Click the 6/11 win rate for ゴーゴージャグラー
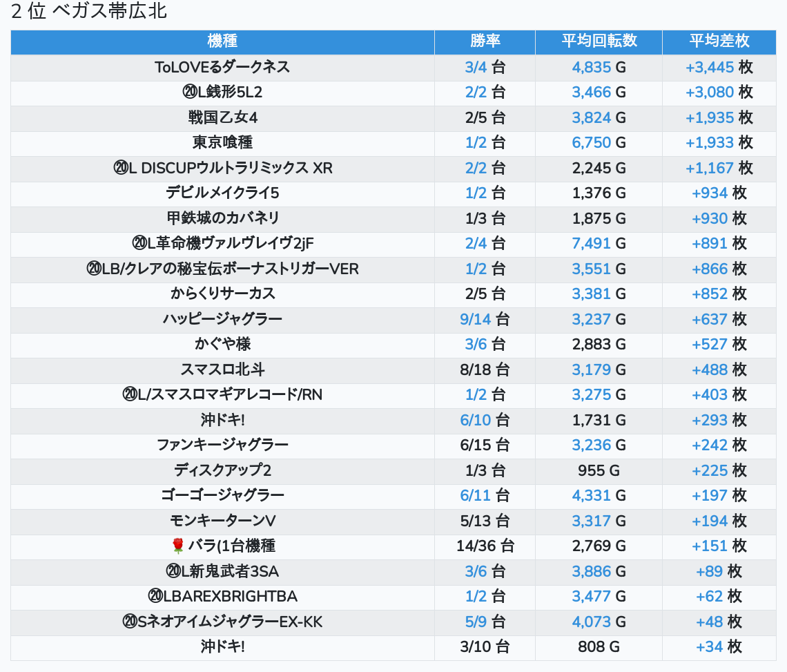This screenshot has height=672, width=787. pos(474,495)
